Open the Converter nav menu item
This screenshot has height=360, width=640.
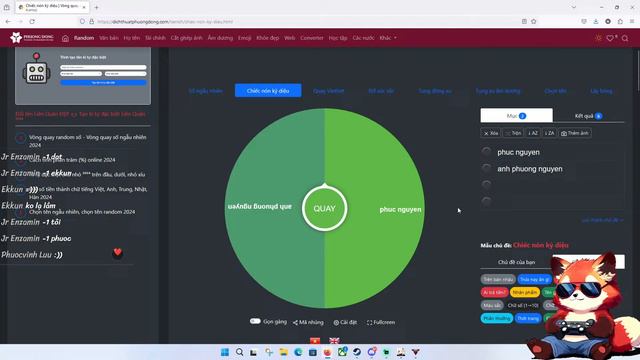point(312,38)
